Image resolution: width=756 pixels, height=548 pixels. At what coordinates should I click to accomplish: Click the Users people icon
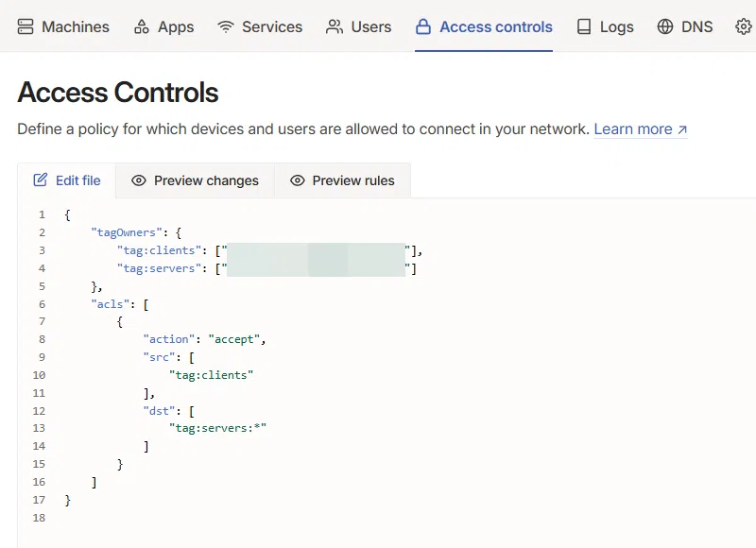point(335,26)
